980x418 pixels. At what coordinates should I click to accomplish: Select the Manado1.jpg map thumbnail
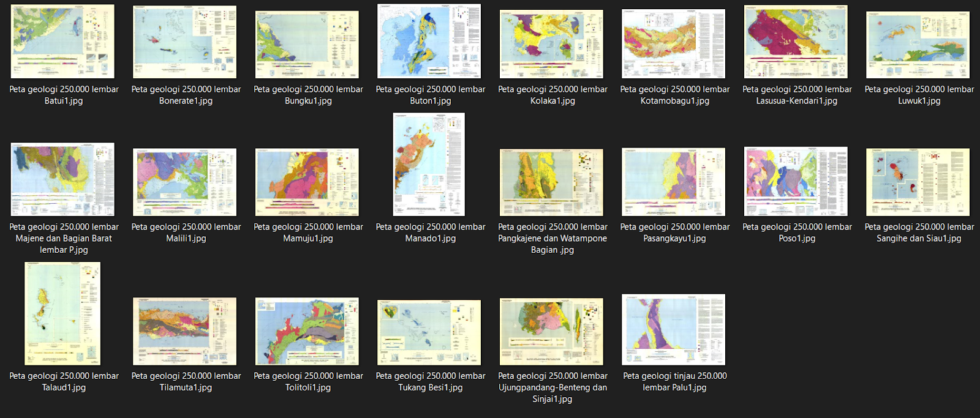429,164
